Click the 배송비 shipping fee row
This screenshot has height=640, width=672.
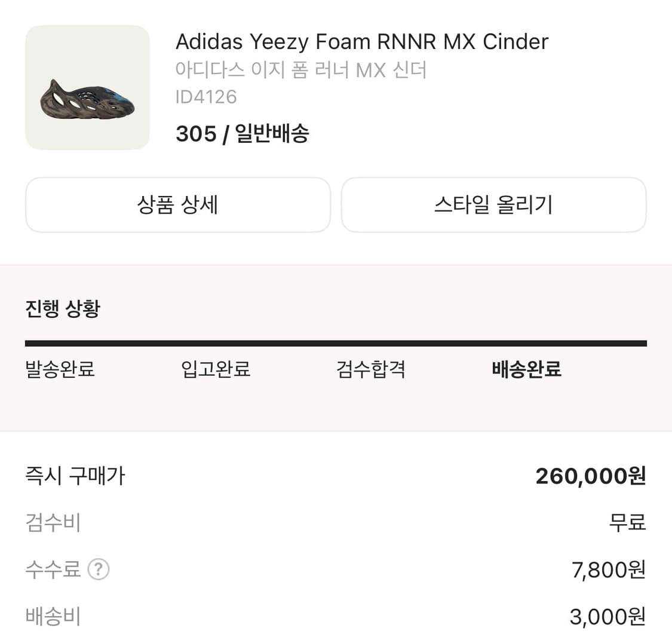pyautogui.click(x=53, y=616)
